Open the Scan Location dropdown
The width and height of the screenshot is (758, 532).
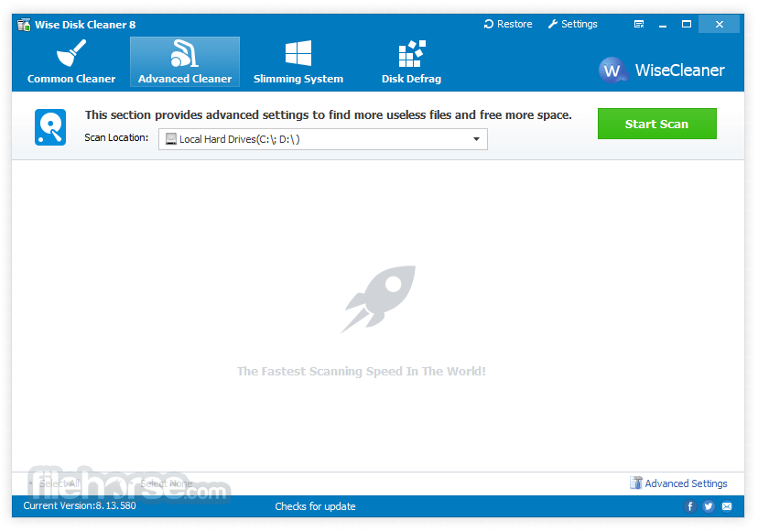tap(323, 139)
